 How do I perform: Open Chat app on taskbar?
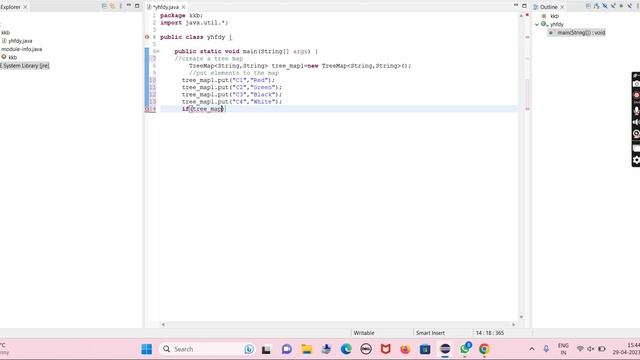[x=287, y=349]
